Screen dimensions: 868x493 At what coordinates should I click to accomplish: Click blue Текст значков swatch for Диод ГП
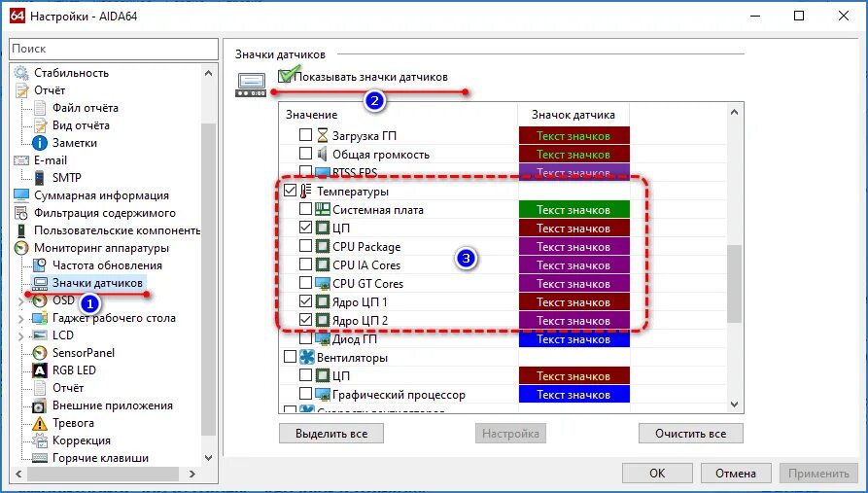[x=574, y=339]
